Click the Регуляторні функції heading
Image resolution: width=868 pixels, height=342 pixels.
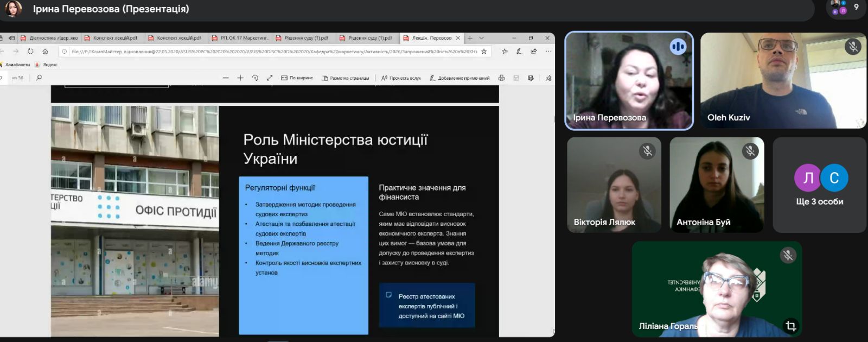coord(280,188)
